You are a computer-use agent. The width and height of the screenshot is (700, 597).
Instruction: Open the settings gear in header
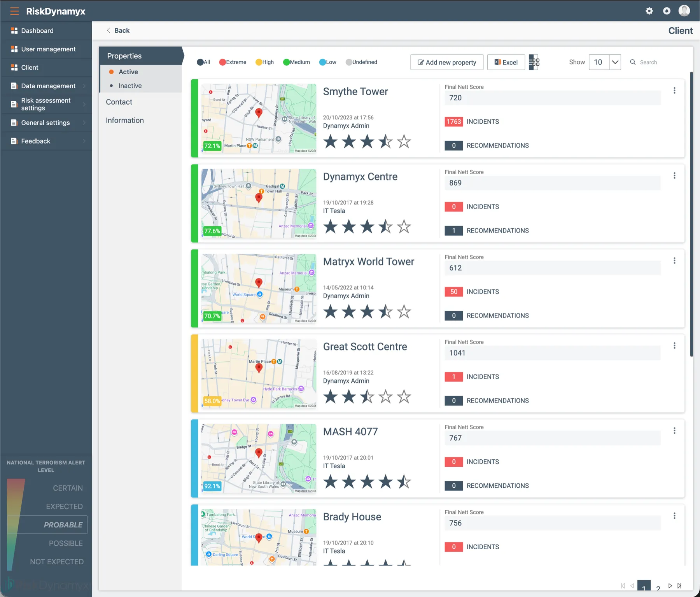pyautogui.click(x=649, y=11)
